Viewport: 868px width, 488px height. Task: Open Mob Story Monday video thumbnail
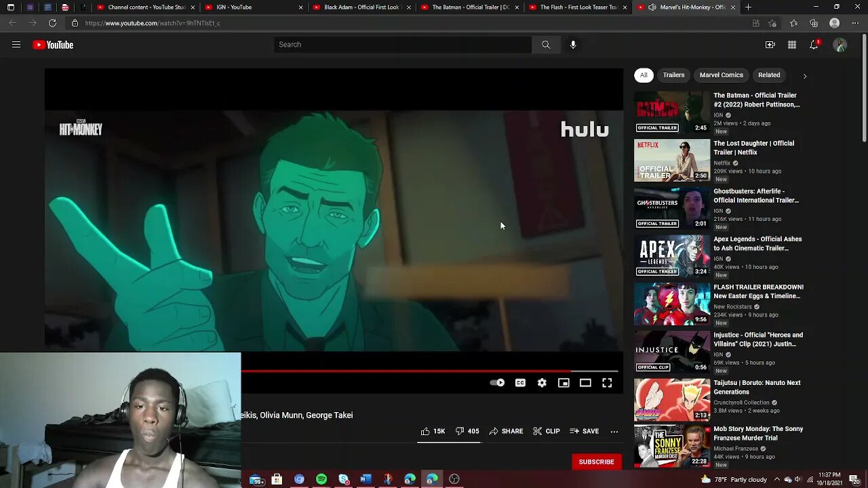[672, 447]
